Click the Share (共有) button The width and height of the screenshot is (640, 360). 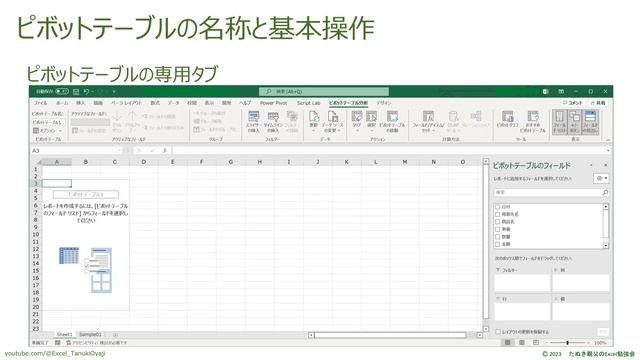(598, 103)
